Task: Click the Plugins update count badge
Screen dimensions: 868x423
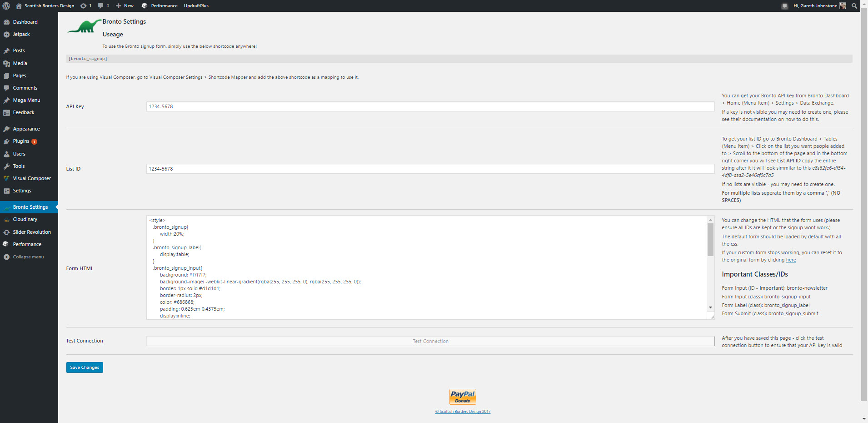Action: click(34, 141)
